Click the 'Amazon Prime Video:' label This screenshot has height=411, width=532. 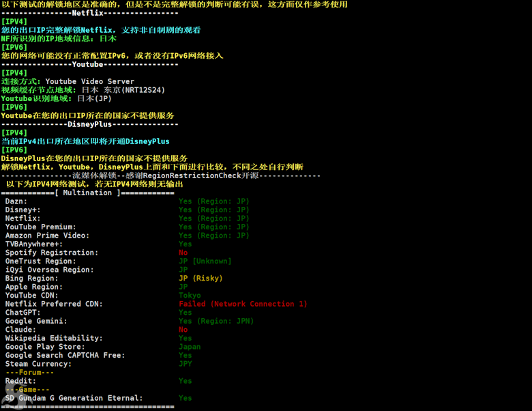(x=47, y=236)
